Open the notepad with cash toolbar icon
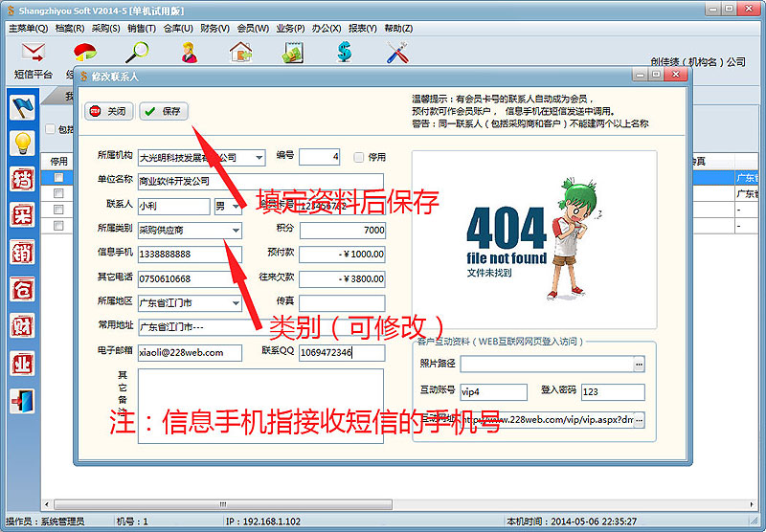The image size is (766, 532). coord(293,53)
